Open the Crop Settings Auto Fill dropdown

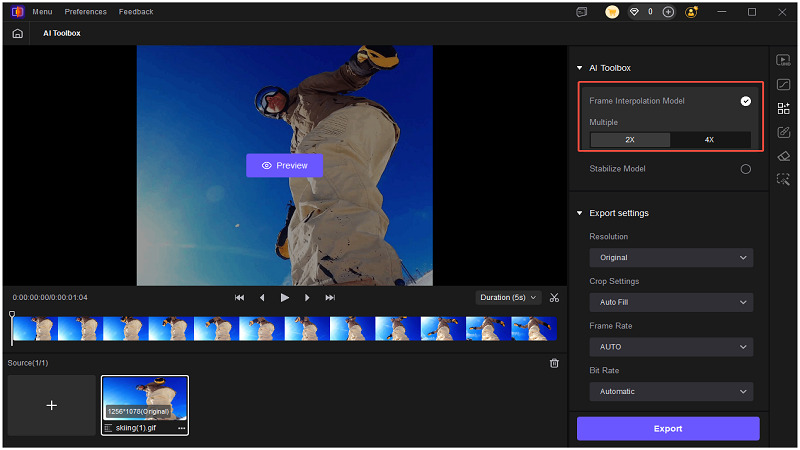670,302
